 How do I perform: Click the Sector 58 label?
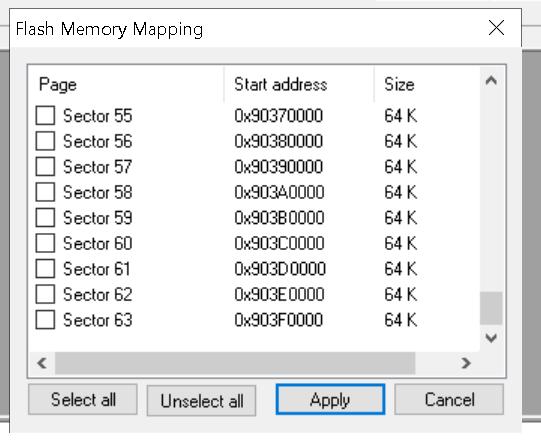click(x=98, y=192)
